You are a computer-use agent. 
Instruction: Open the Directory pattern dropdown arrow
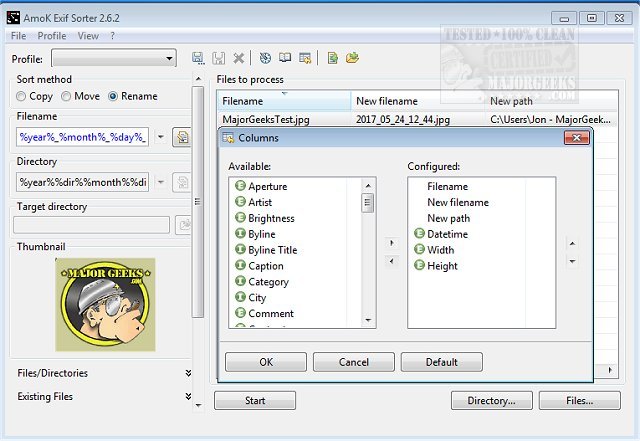[x=161, y=182]
